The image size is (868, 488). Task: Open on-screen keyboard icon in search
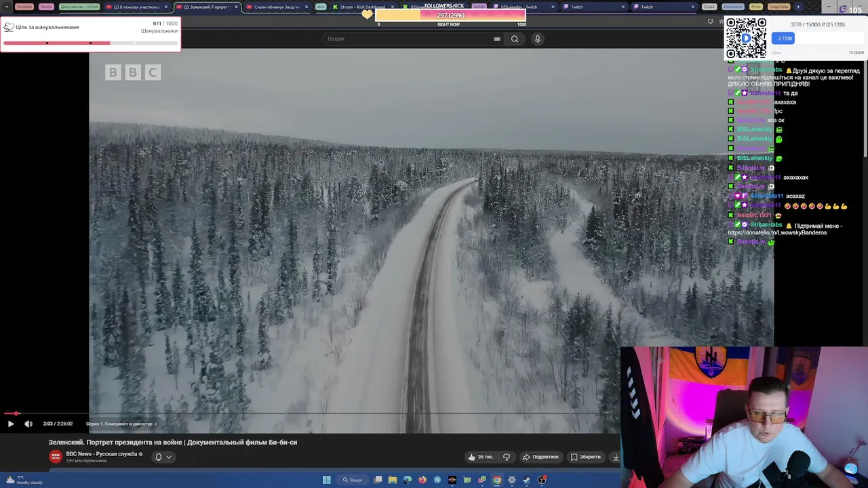click(x=497, y=39)
